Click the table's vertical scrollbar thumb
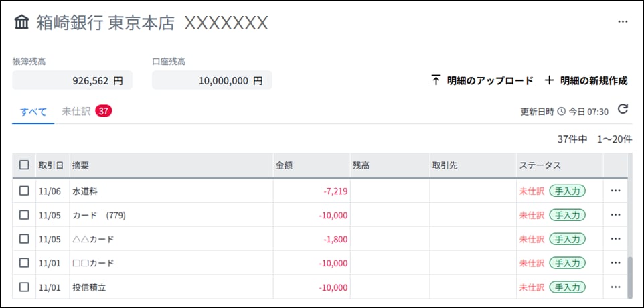Image resolution: width=644 pixels, height=308 pixels. [x=631, y=277]
